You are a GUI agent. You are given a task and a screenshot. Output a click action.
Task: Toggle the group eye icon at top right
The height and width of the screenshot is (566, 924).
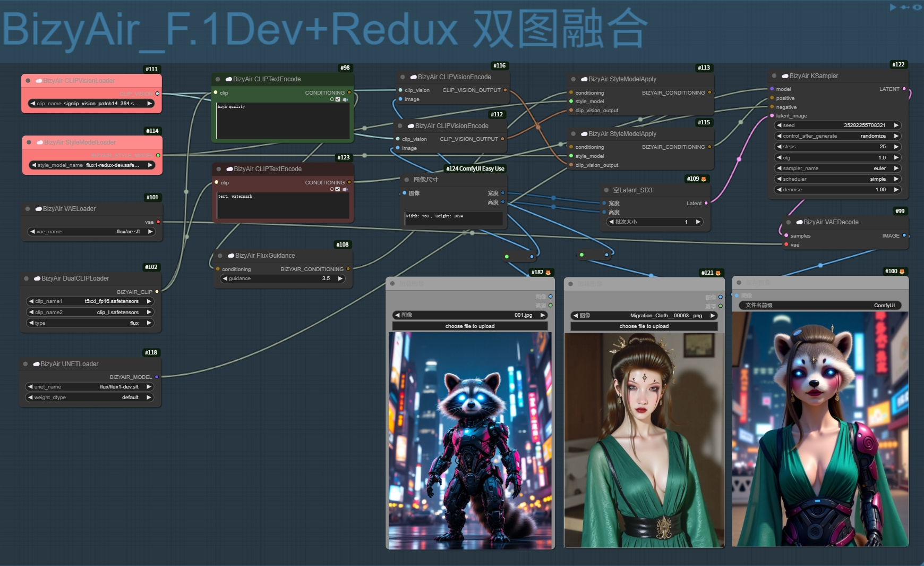point(917,7)
